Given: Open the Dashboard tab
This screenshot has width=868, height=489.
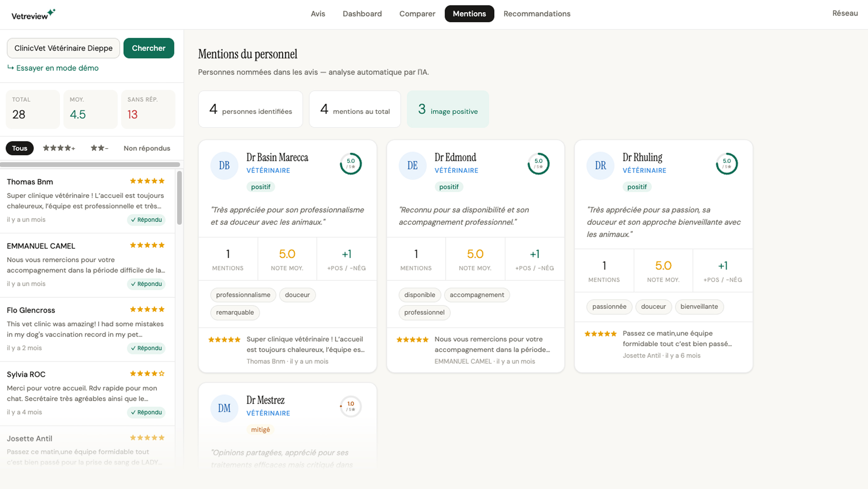Looking at the screenshot, I should 362,14.
